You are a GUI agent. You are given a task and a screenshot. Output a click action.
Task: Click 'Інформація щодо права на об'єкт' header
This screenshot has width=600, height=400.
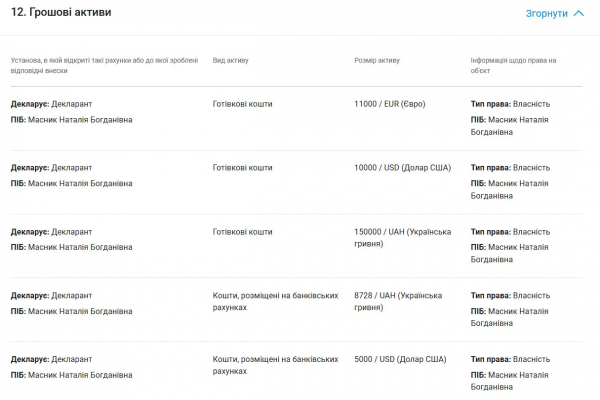(x=513, y=65)
